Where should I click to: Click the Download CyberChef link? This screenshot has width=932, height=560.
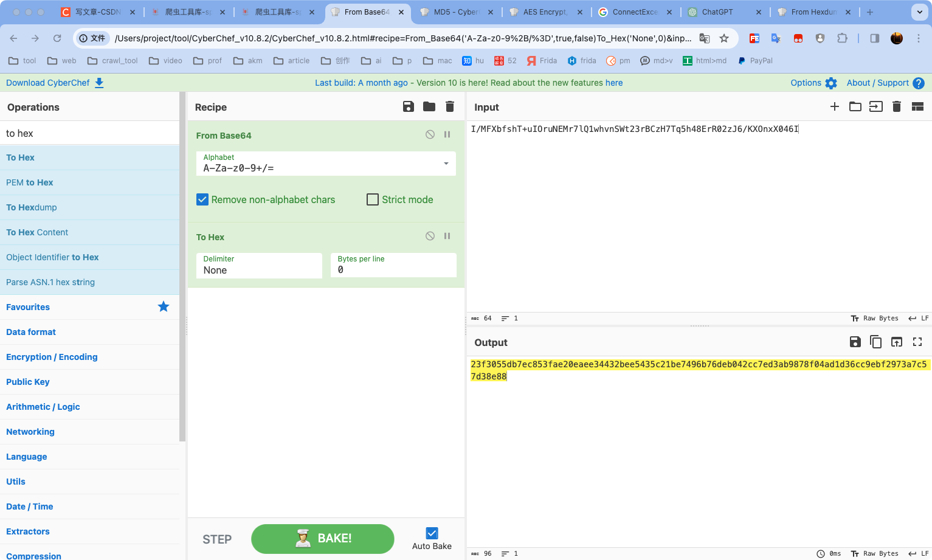(47, 83)
